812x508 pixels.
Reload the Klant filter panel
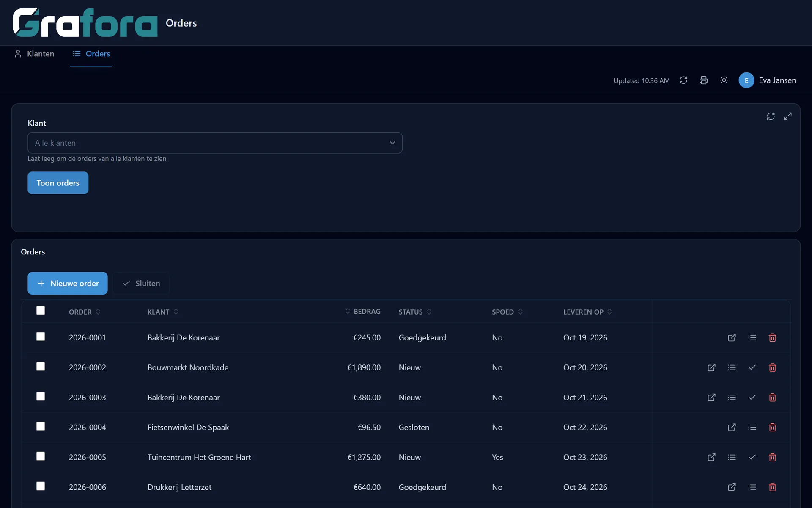tap(771, 116)
